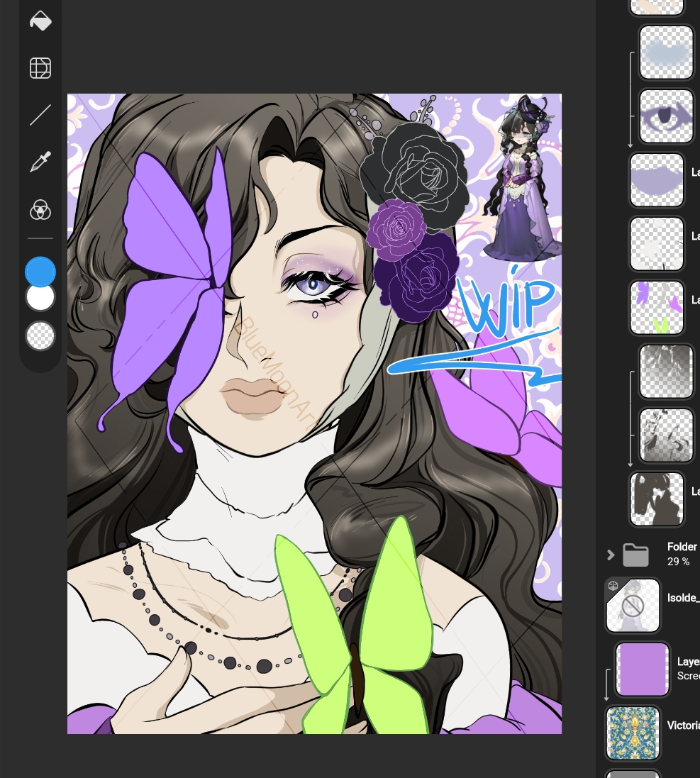Tap the Folder 29 % opacity text
The height and width of the screenshot is (778, 700).
coord(678,562)
